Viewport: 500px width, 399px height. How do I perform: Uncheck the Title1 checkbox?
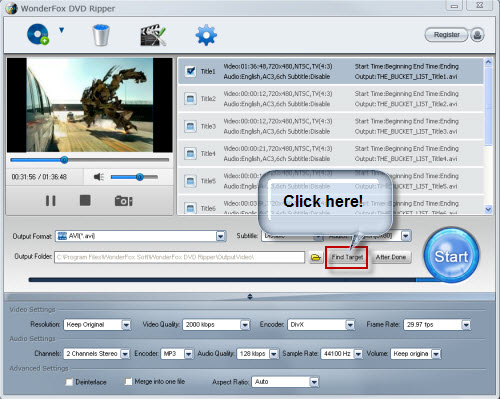(190, 71)
